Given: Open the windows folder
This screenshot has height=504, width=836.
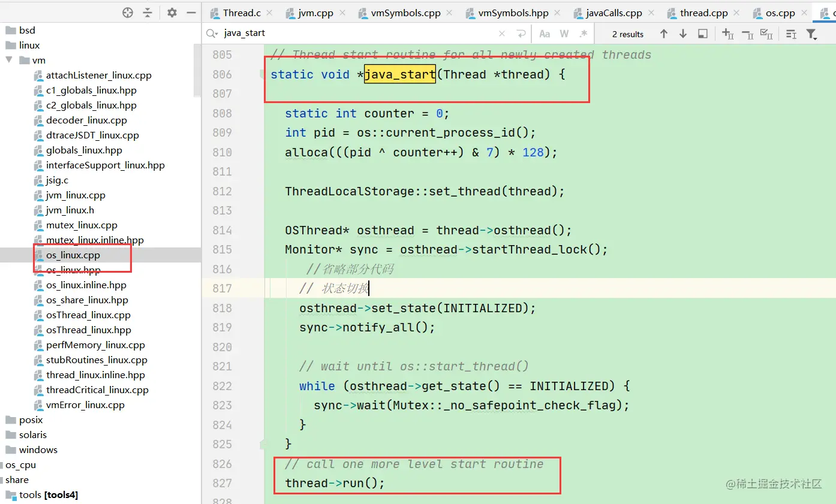Looking at the screenshot, I should pyautogui.click(x=38, y=449).
